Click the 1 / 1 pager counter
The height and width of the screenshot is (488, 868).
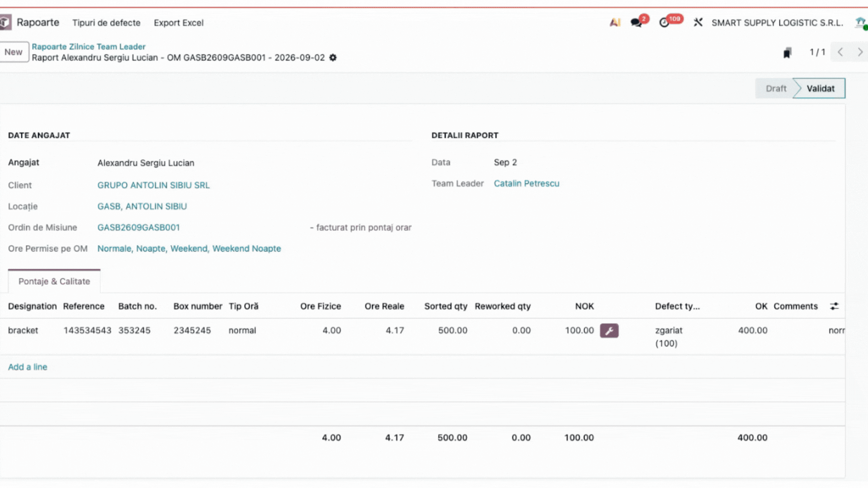817,52
